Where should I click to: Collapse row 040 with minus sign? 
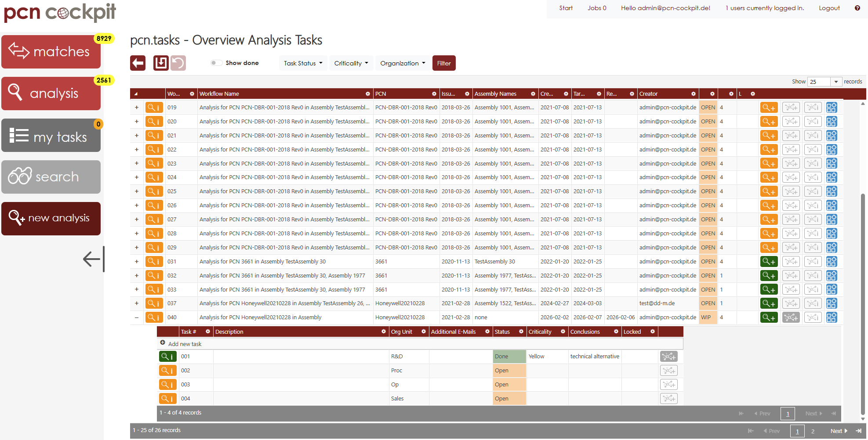[x=137, y=317]
